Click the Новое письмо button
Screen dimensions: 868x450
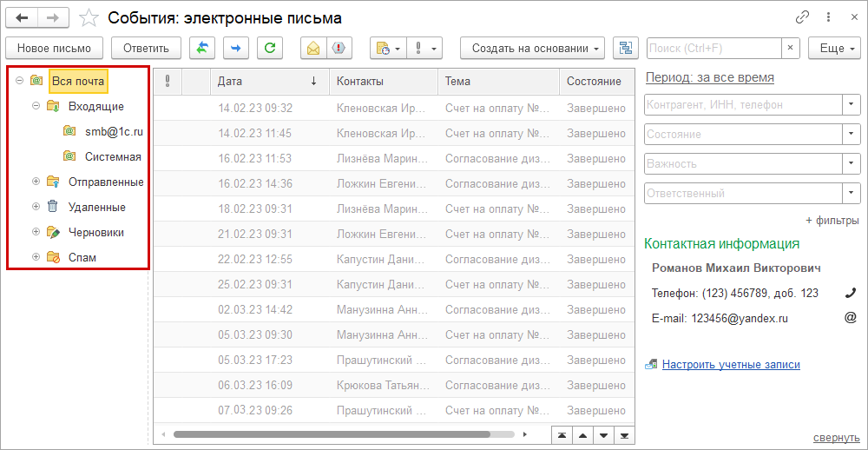coord(54,49)
